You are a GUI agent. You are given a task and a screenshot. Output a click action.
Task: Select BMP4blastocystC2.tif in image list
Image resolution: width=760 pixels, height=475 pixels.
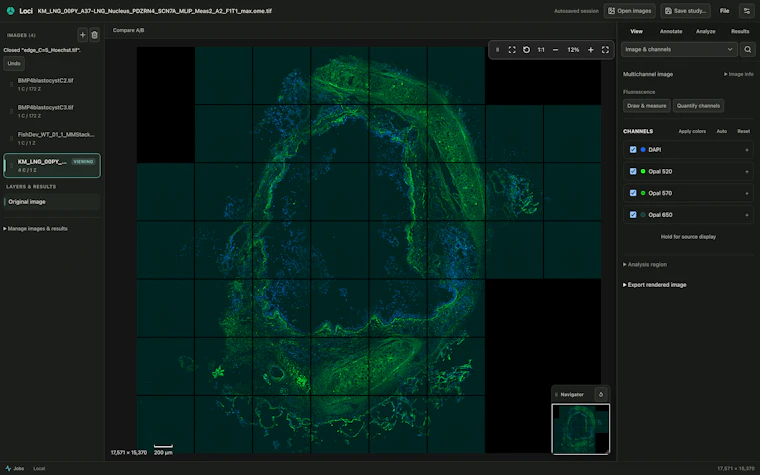52,84
